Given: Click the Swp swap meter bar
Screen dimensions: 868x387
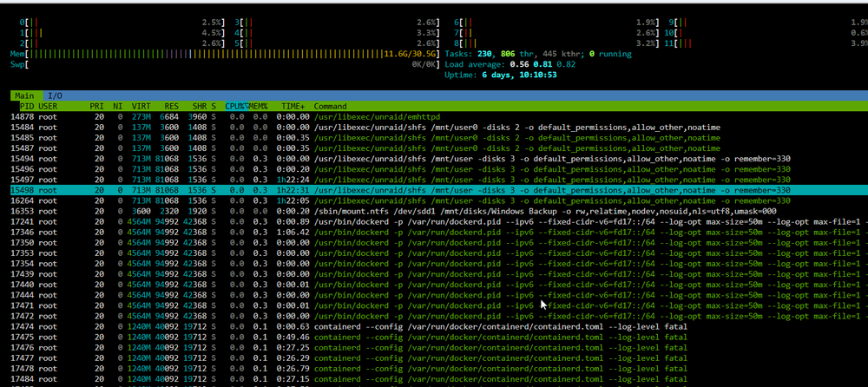Looking at the screenshot, I should (x=225, y=65).
